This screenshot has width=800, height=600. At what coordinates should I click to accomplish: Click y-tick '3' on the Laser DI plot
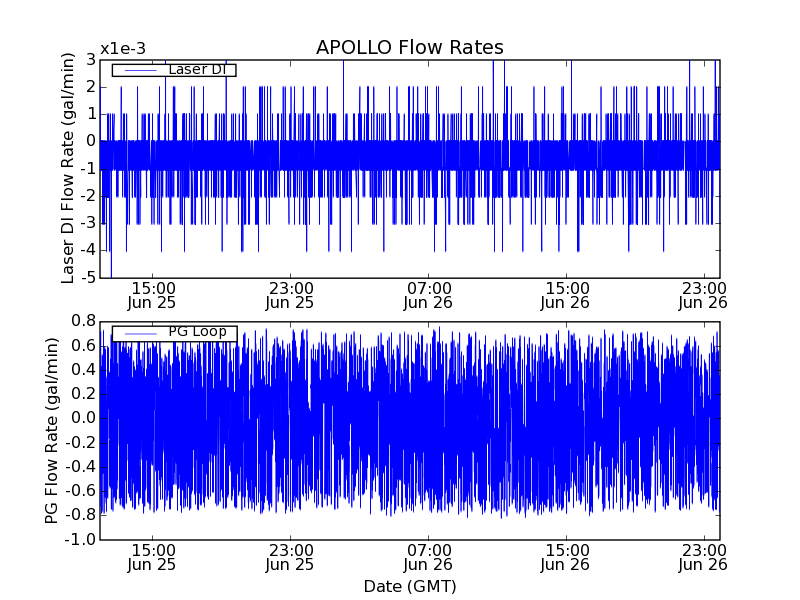[91, 60]
